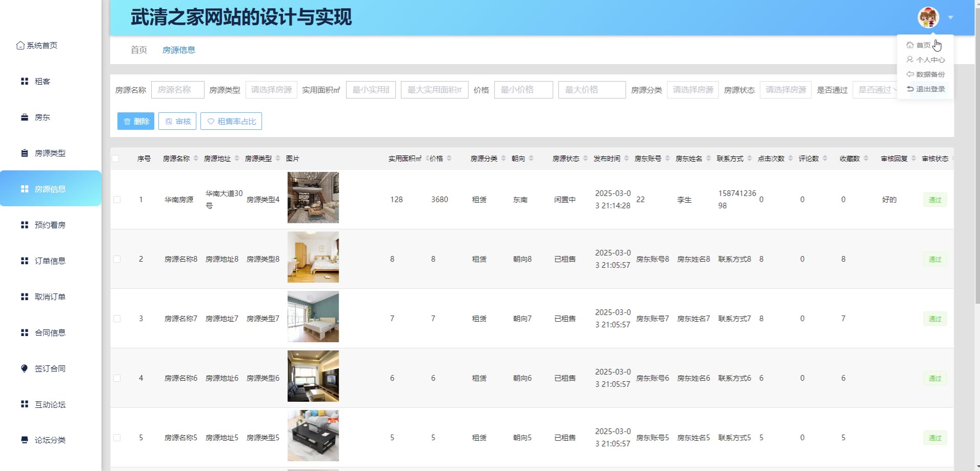Click the page vertical scrollbar
This screenshot has width=980, height=471.
tap(977, 154)
